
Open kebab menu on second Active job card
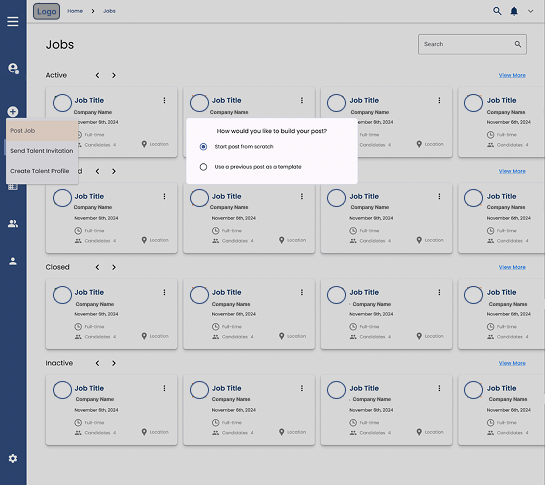(302, 100)
